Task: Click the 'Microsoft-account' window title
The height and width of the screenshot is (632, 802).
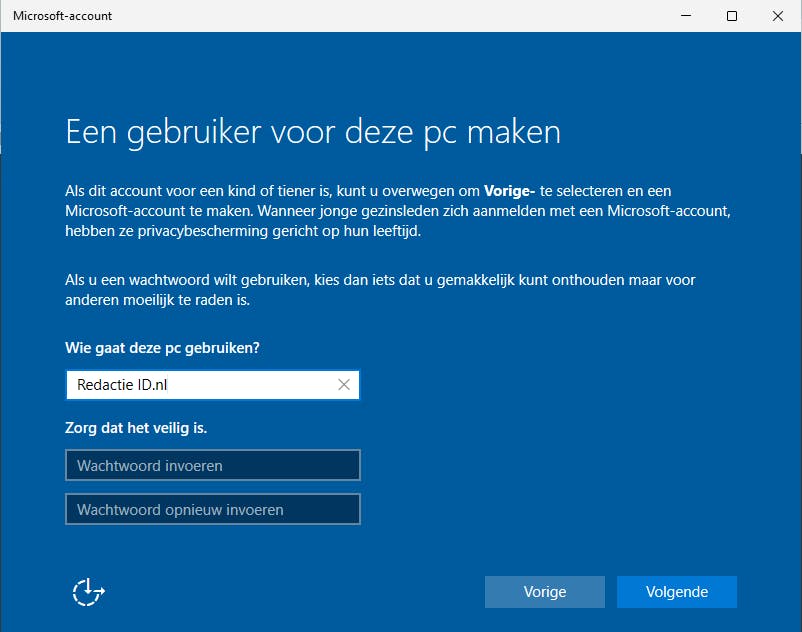Action: 62,16
